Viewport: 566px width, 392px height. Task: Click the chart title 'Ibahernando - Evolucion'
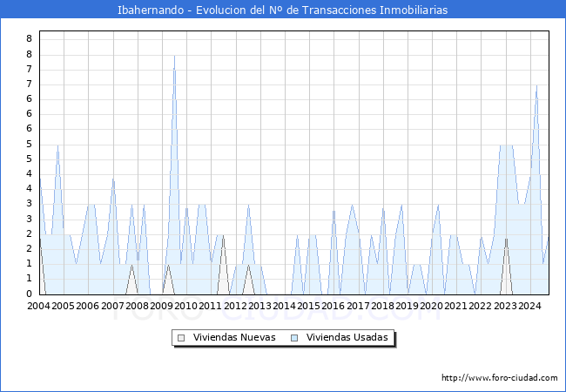[x=184, y=10]
